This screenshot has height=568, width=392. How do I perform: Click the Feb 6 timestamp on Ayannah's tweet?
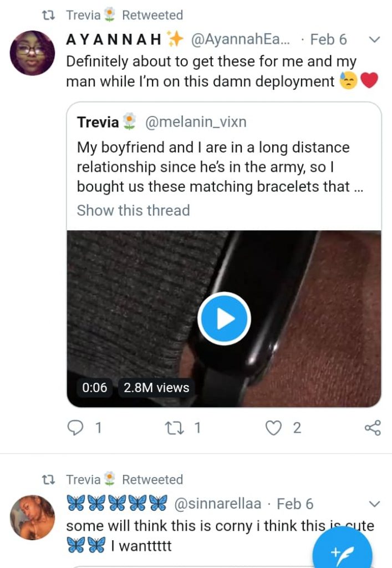coord(328,40)
